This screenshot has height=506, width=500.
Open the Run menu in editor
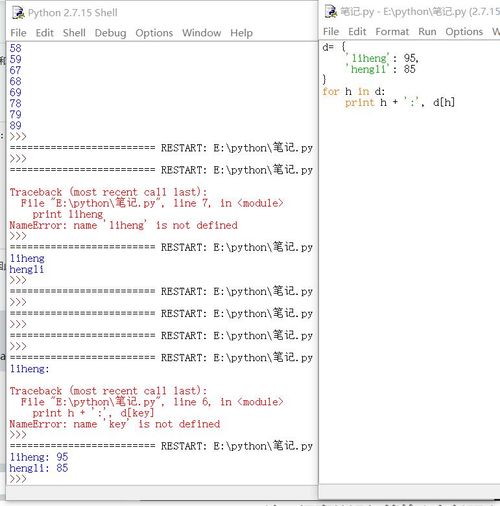[427, 32]
